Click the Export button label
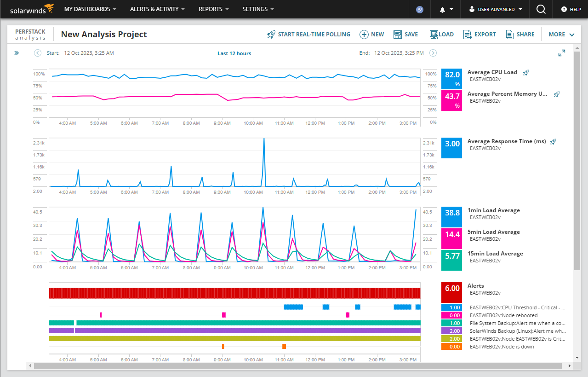588x377 pixels. pyautogui.click(x=485, y=35)
